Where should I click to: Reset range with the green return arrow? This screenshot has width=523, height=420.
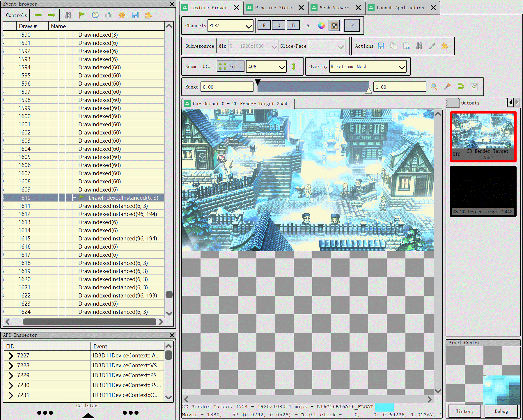tap(461, 87)
